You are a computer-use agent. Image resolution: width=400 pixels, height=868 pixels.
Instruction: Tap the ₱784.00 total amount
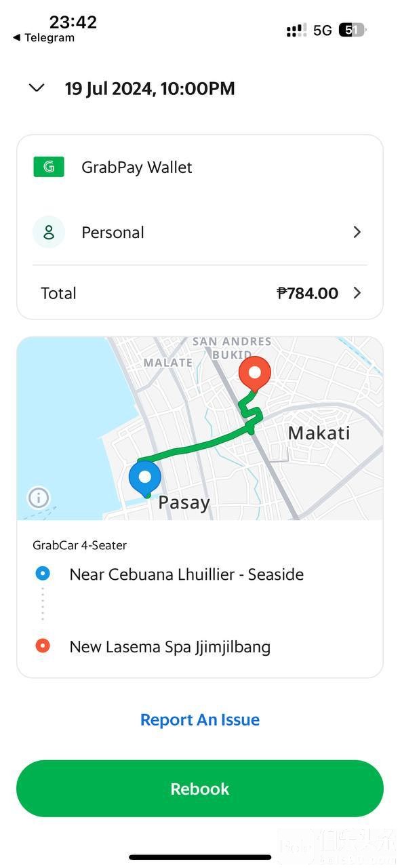[x=308, y=293]
